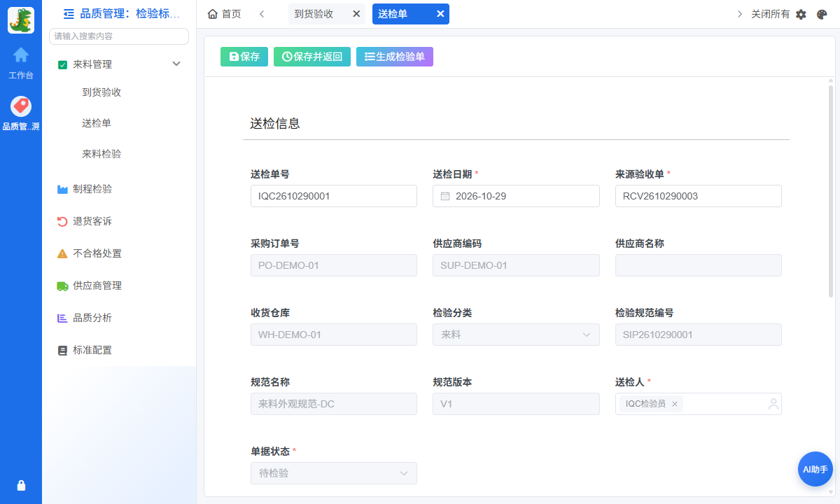The width and height of the screenshot is (840, 504).
Task: Open the 品质管理 tag icon in the rail
Action: (x=21, y=106)
